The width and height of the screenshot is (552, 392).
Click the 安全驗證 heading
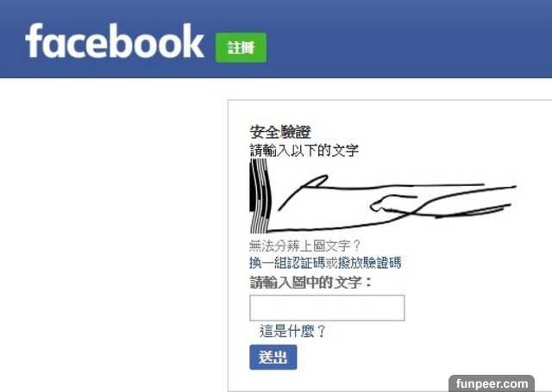pos(280,132)
